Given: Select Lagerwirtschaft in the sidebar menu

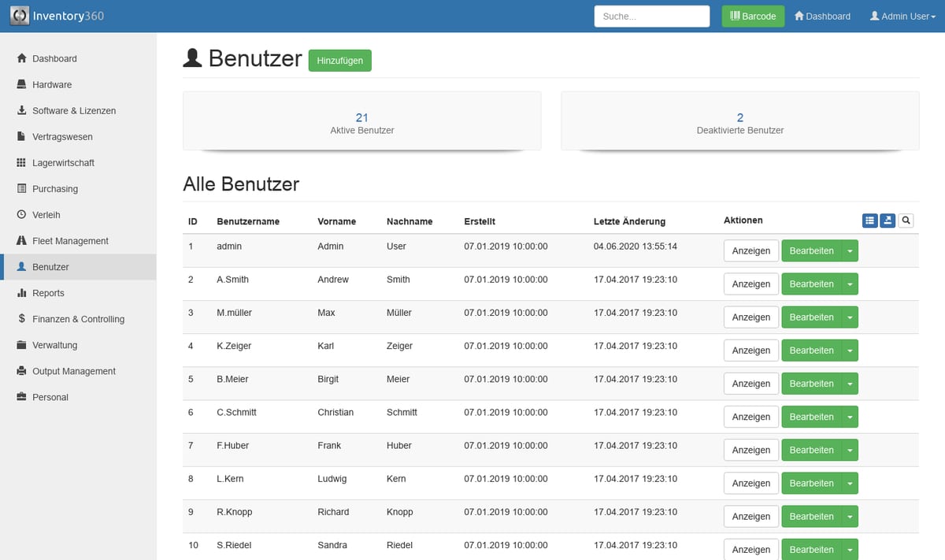Looking at the screenshot, I should pos(63,163).
